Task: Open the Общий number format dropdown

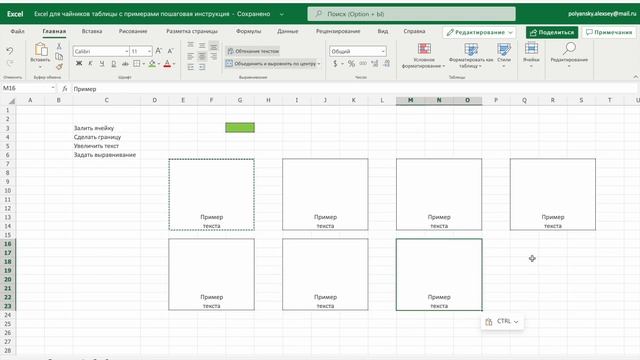Action: coord(383,51)
